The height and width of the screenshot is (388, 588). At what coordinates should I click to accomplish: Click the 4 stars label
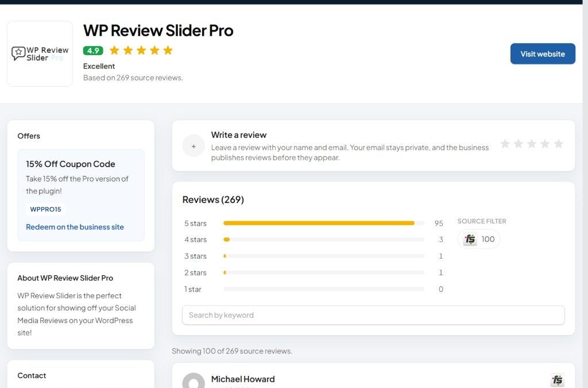pyautogui.click(x=195, y=239)
